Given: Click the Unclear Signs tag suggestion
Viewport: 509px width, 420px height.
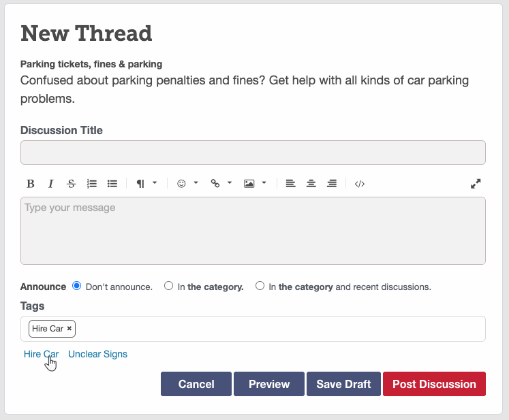Looking at the screenshot, I should [97, 354].
